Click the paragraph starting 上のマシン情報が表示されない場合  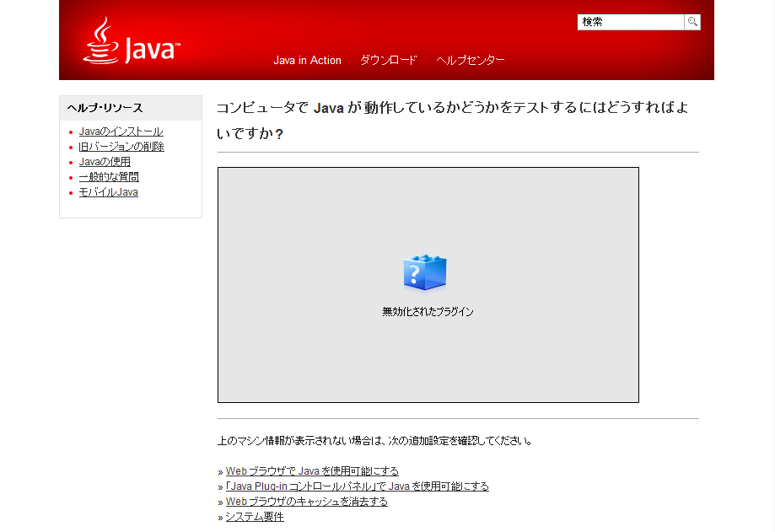[374, 441]
